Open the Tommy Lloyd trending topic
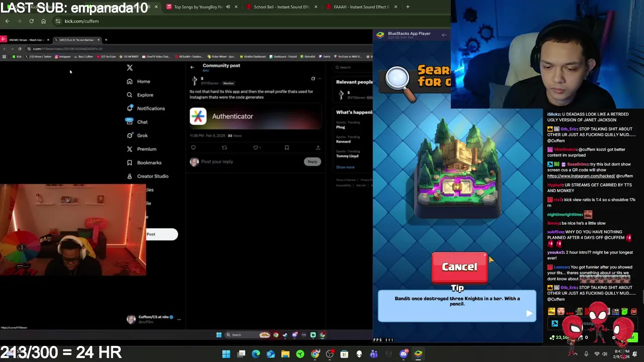Screen dimensions: 644x362 pyautogui.click(x=347, y=155)
